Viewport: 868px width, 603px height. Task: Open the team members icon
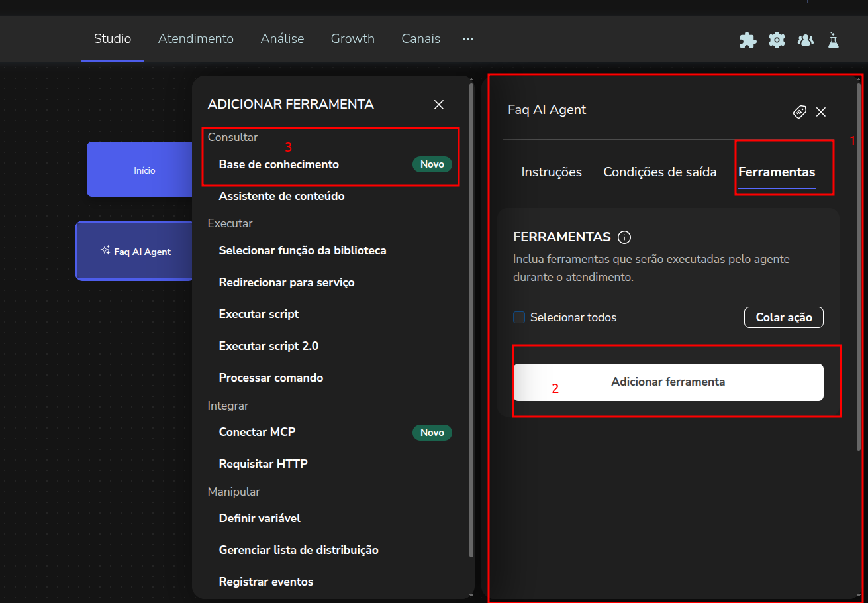click(x=805, y=40)
